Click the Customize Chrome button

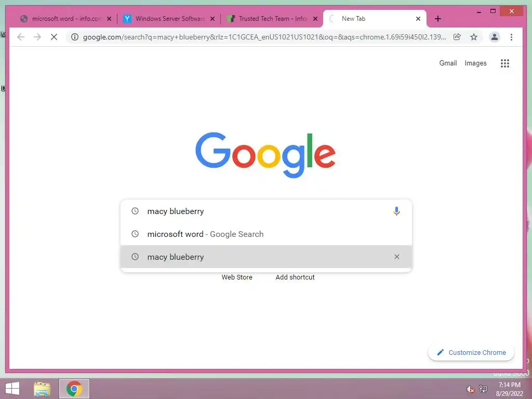pos(471,353)
